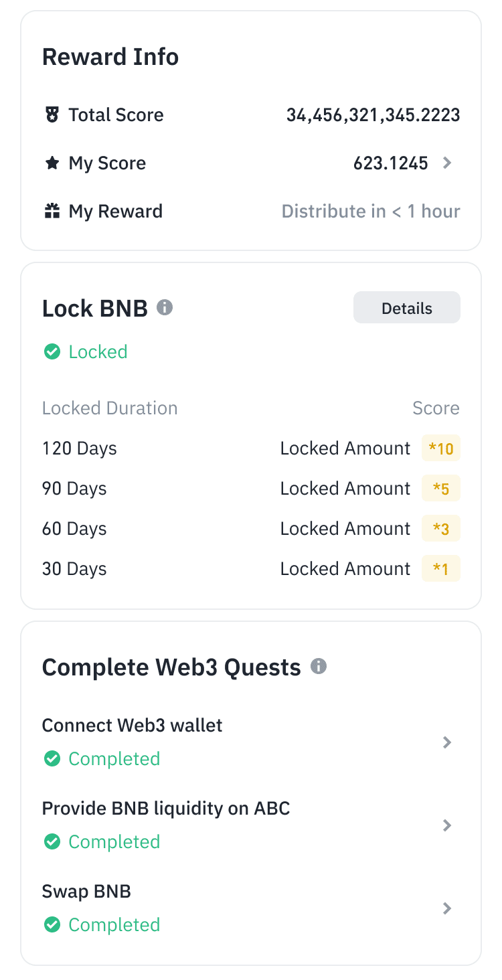
Task: Click the My Reward gift icon
Action: (52, 212)
